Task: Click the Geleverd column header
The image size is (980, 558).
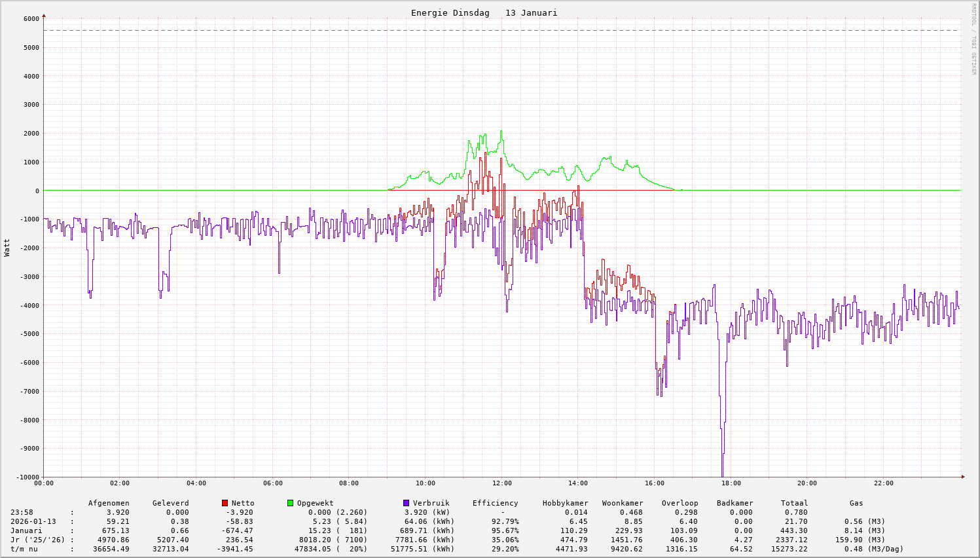Action: 170,503
